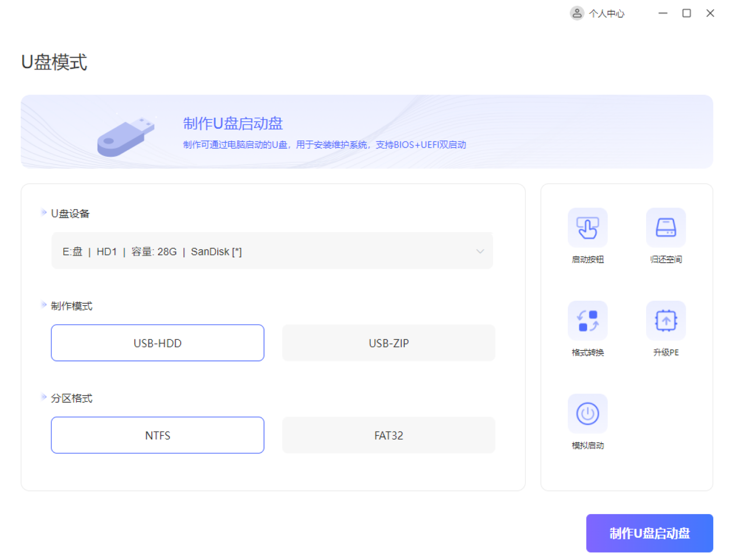Viewport: 734px width, 560px height.
Task: Minimize the application window
Action: coord(663,13)
